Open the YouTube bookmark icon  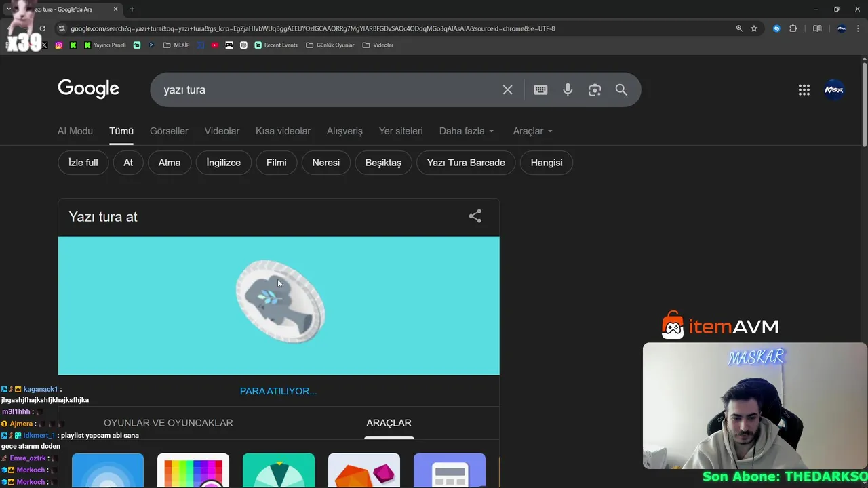tap(214, 45)
